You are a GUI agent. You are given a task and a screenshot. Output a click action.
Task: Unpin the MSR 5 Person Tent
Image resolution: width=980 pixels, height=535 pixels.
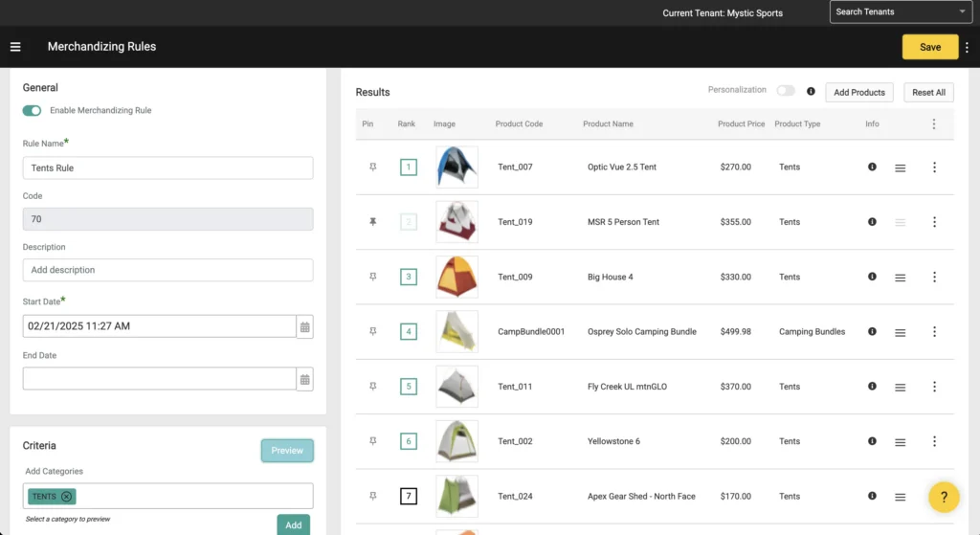click(x=373, y=222)
